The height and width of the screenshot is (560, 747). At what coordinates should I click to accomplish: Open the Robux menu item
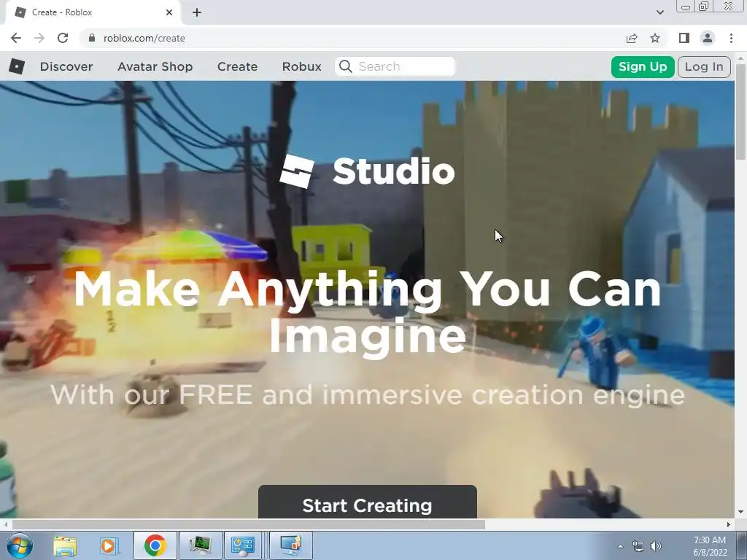(301, 66)
